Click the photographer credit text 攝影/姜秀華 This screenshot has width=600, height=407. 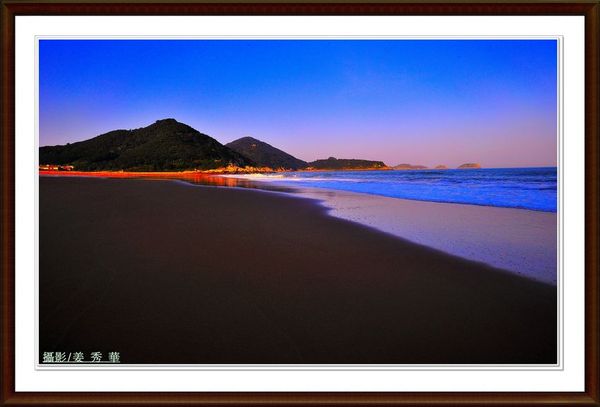coord(81,357)
